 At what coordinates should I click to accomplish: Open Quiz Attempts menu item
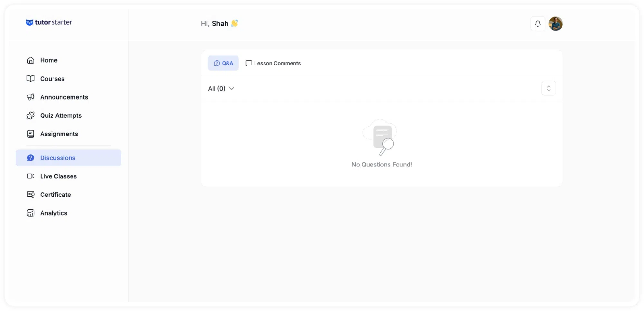(69, 115)
